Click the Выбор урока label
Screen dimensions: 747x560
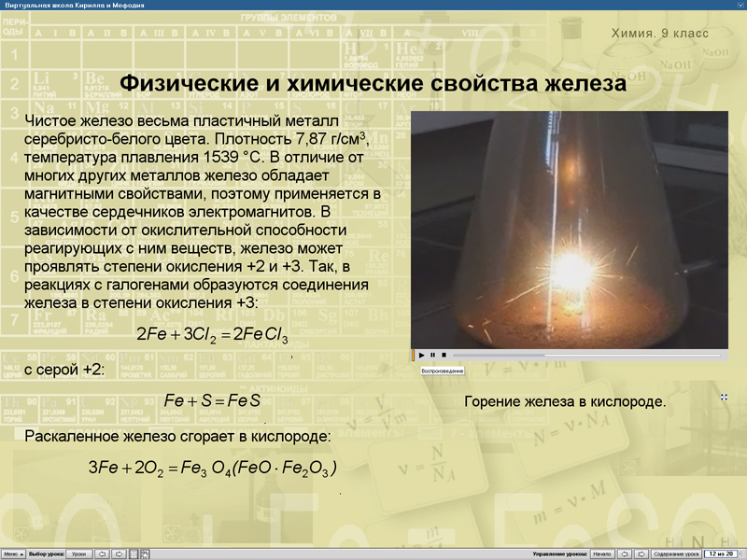click(47, 553)
